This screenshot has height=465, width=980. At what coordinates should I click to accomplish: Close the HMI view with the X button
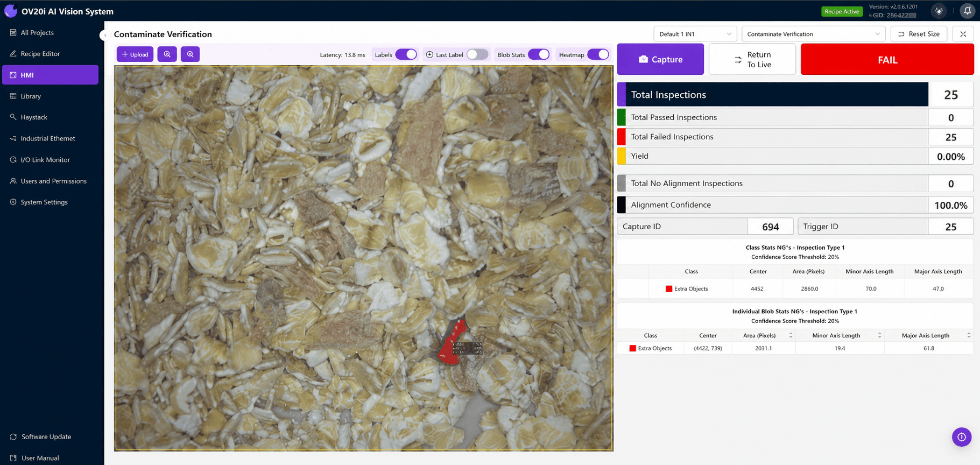tap(963, 34)
